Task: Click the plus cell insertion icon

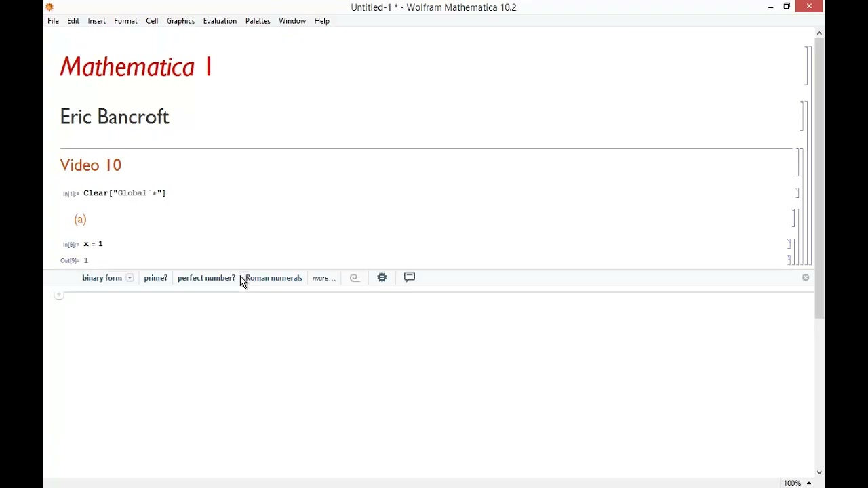Action: [59, 295]
